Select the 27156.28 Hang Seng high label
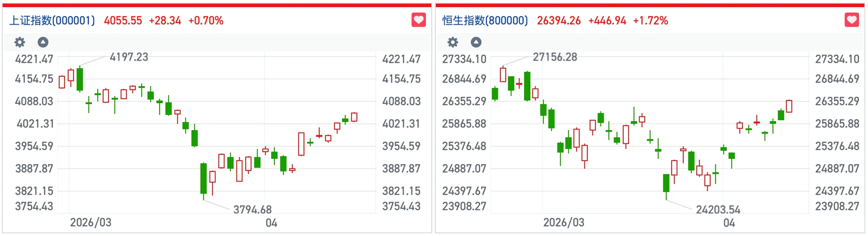The width and height of the screenshot is (868, 236). coord(555,57)
